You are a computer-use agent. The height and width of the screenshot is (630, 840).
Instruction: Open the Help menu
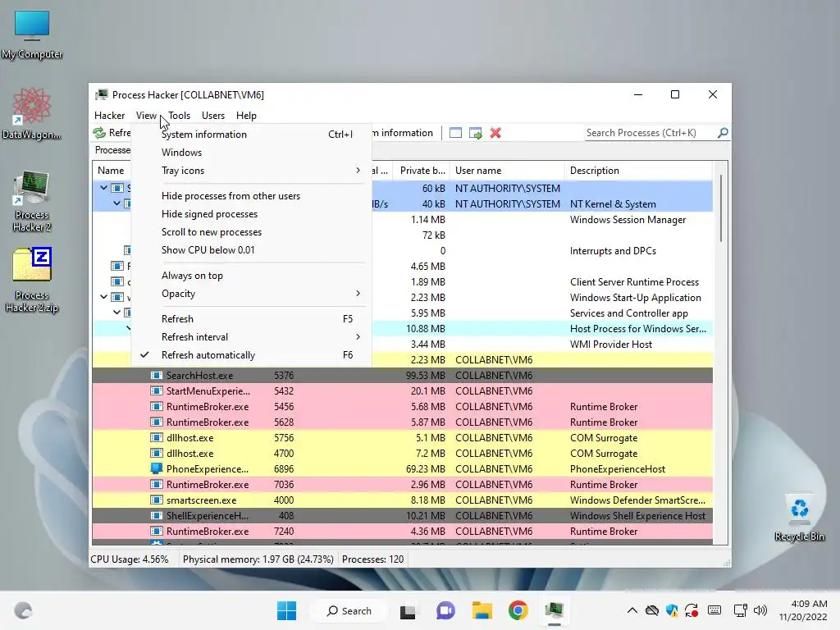[x=246, y=116]
